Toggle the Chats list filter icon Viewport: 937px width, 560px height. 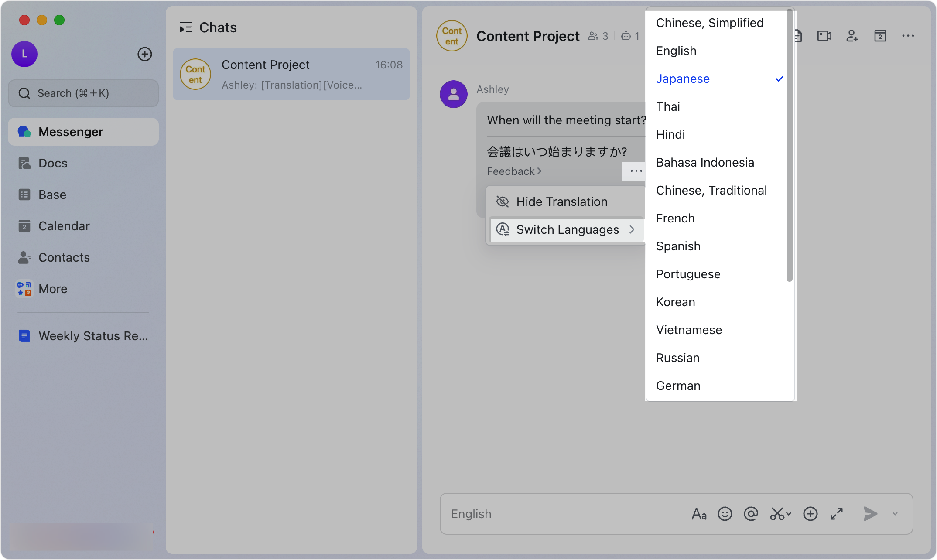186,27
